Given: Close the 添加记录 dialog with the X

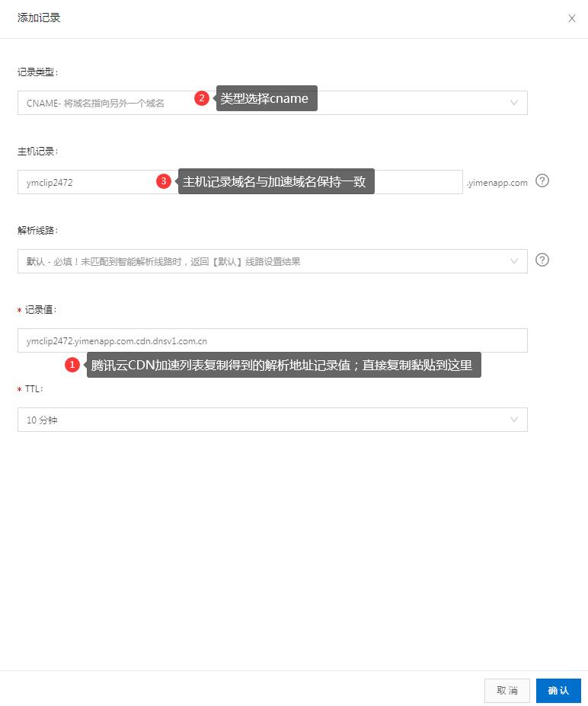Looking at the screenshot, I should click(x=571, y=18).
